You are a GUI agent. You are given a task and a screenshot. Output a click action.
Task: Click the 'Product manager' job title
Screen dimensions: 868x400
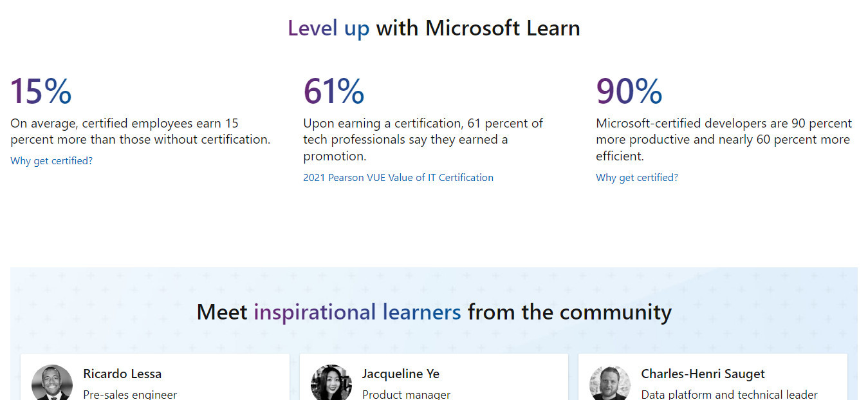(x=407, y=394)
